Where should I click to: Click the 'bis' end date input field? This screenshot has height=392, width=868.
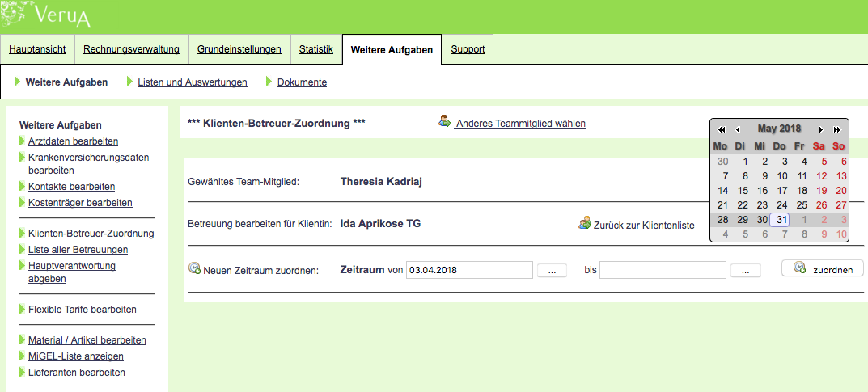(663, 270)
